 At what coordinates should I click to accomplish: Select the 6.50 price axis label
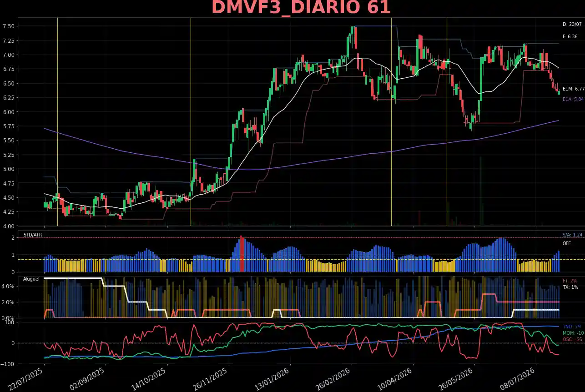(x=9, y=84)
